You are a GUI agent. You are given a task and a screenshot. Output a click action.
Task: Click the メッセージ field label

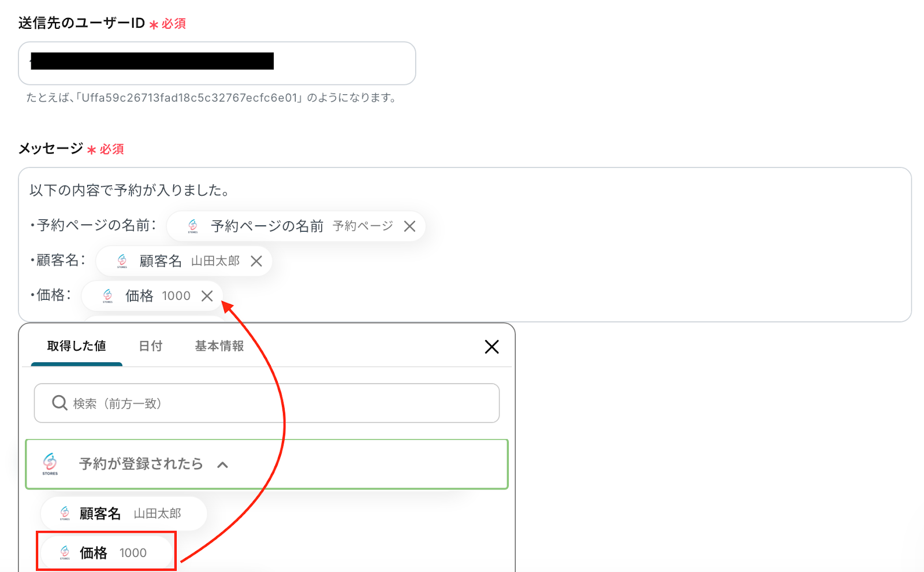tap(51, 148)
